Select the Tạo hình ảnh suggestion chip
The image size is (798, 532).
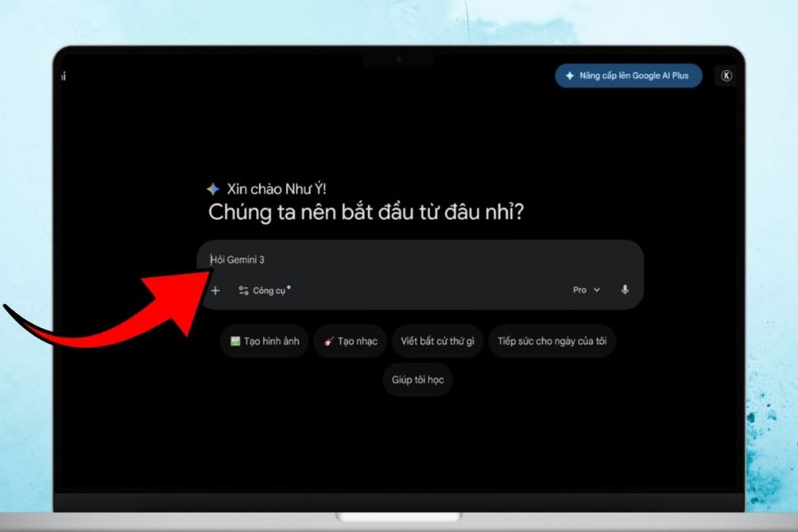[264, 341]
